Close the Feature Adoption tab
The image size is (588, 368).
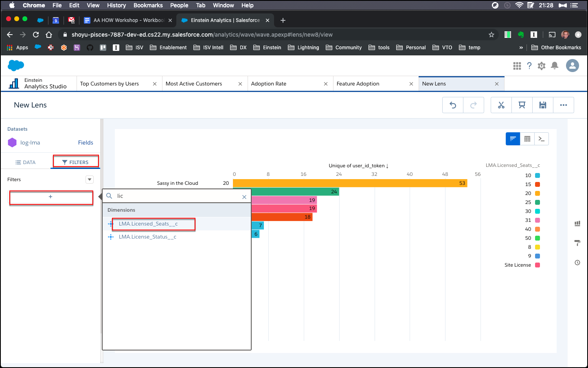(411, 84)
